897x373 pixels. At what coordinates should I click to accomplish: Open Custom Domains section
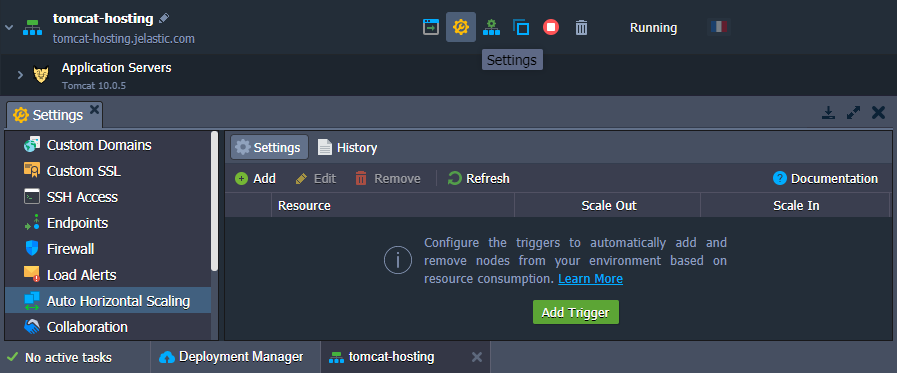point(108,145)
